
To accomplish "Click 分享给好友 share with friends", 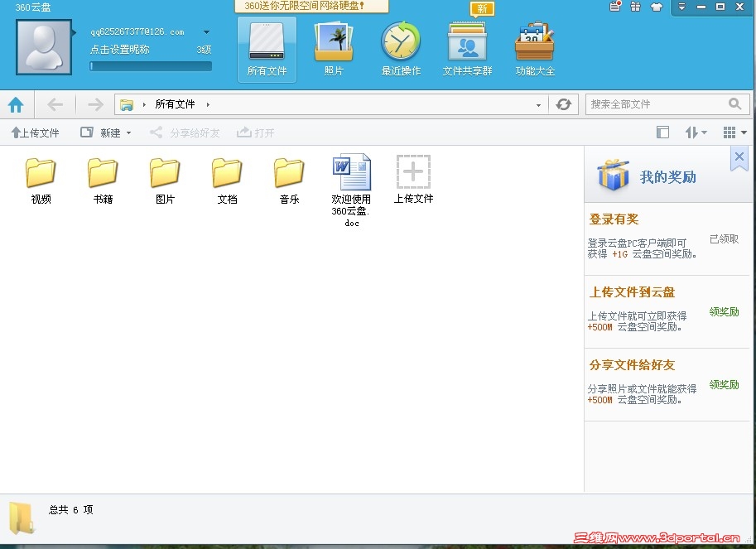I will point(185,132).
